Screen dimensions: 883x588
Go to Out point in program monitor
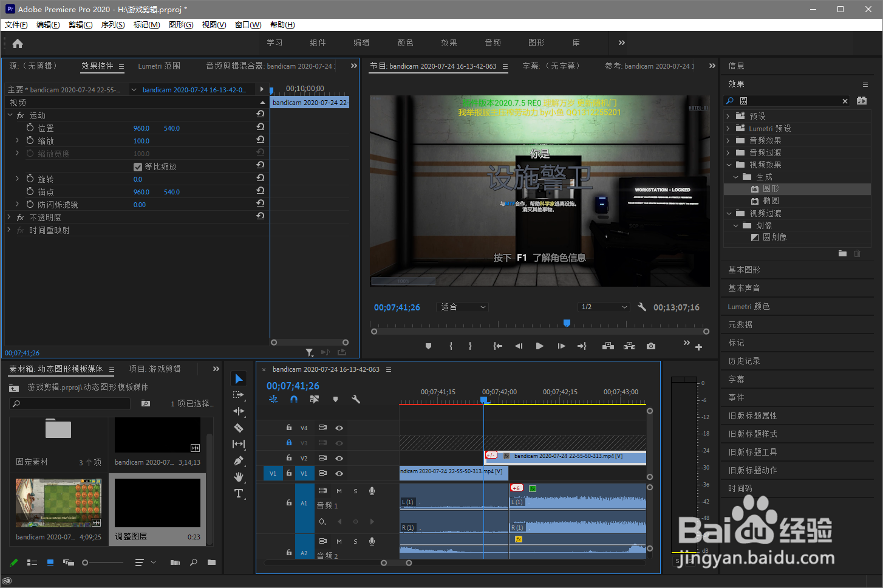pyautogui.click(x=582, y=346)
